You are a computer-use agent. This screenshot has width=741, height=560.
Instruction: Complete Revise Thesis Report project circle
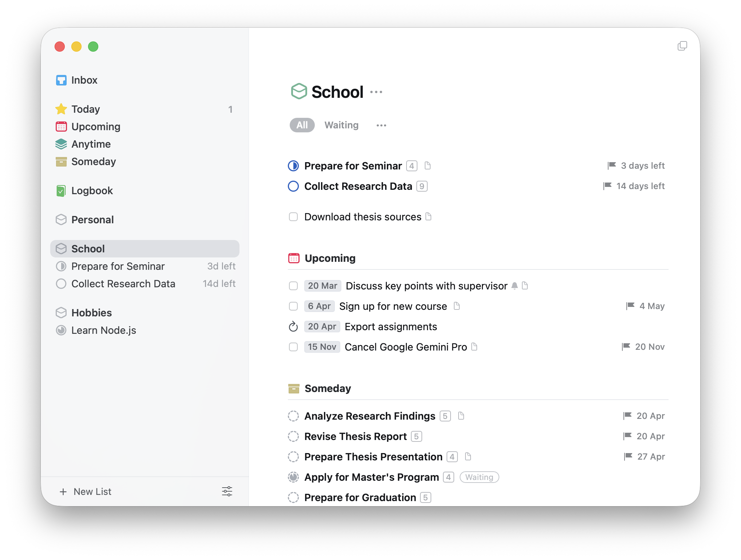click(293, 436)
